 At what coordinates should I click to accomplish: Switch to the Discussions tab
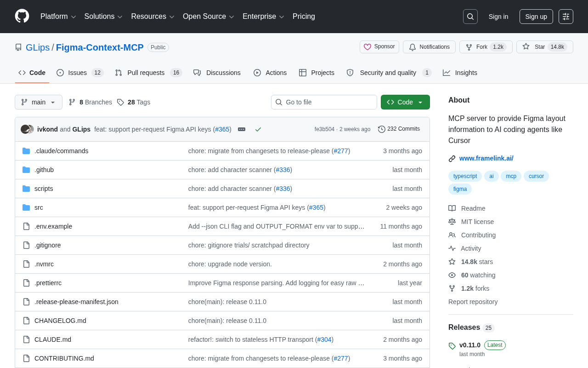(x=217, y=73)
